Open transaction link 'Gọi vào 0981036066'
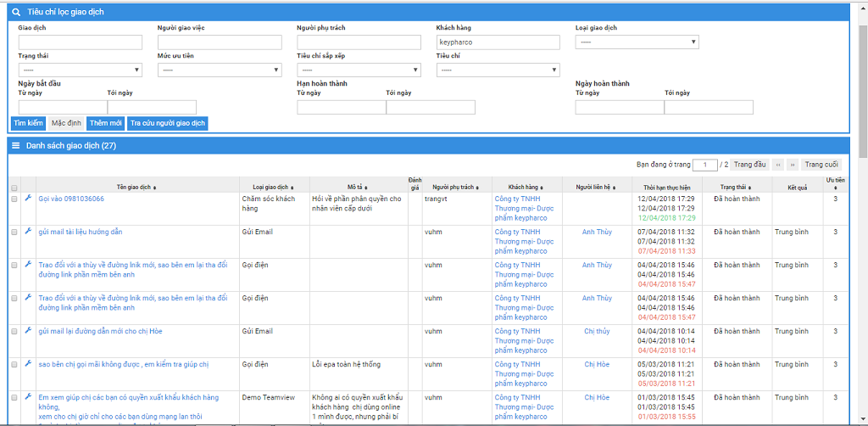Image resolution: width=868 pixels, height=426 pixels. (x=71, y=199)
